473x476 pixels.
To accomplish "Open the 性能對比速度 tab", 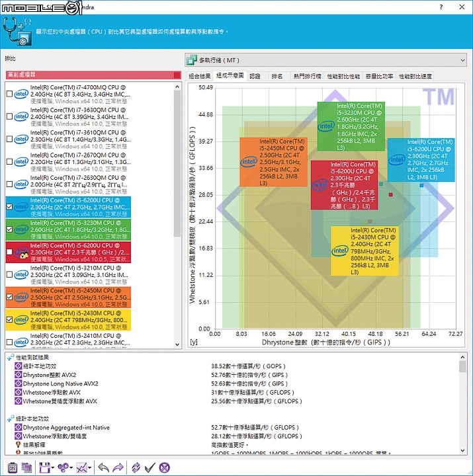I will [x=415, y=76].
